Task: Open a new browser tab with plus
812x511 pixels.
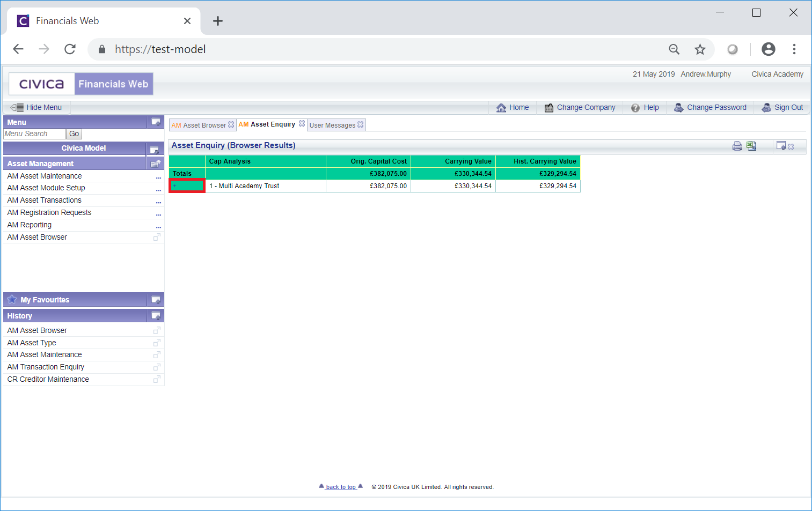Action: [217, 21]
